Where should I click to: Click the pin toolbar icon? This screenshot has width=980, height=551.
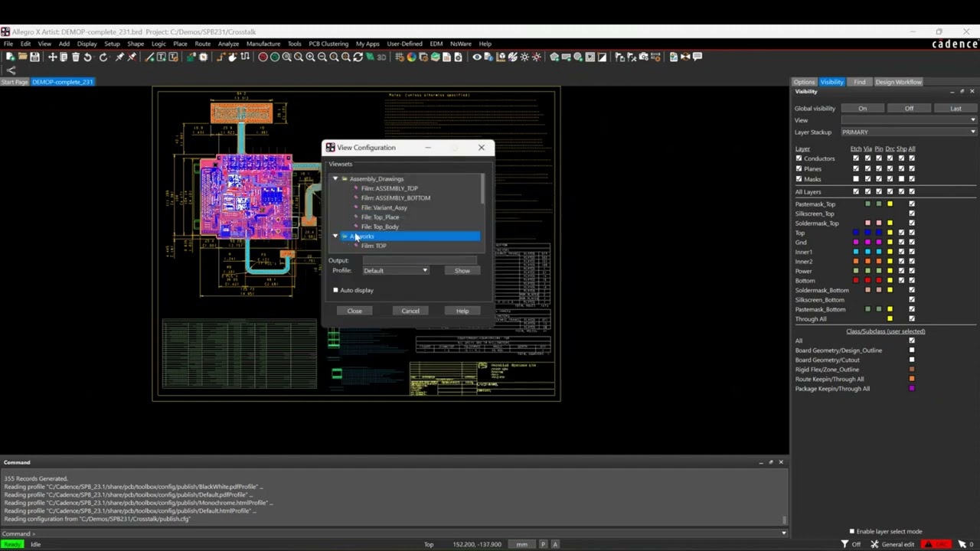point(119,57)
